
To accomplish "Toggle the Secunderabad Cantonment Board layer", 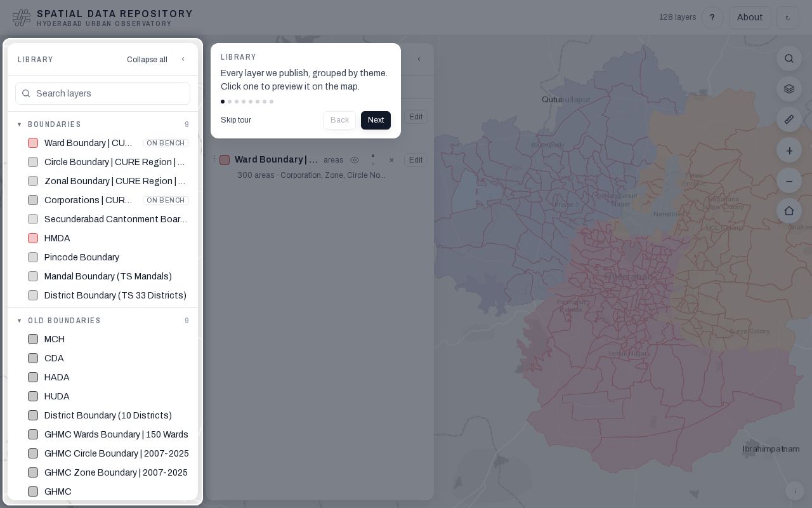I will tap(33, 219).
